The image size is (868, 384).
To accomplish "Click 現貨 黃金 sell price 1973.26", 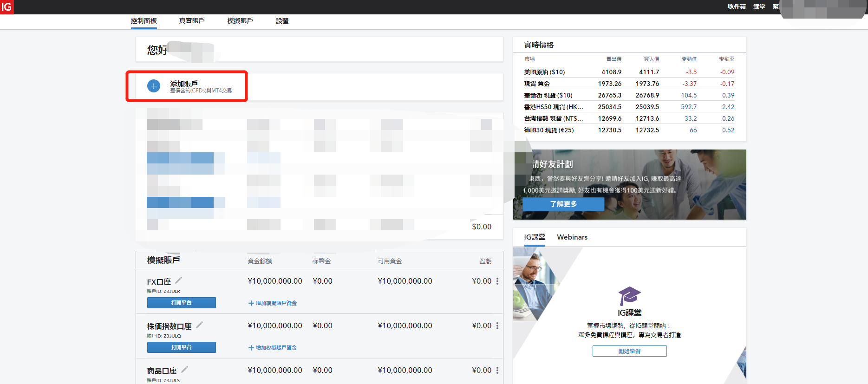I will coord(610,84).
